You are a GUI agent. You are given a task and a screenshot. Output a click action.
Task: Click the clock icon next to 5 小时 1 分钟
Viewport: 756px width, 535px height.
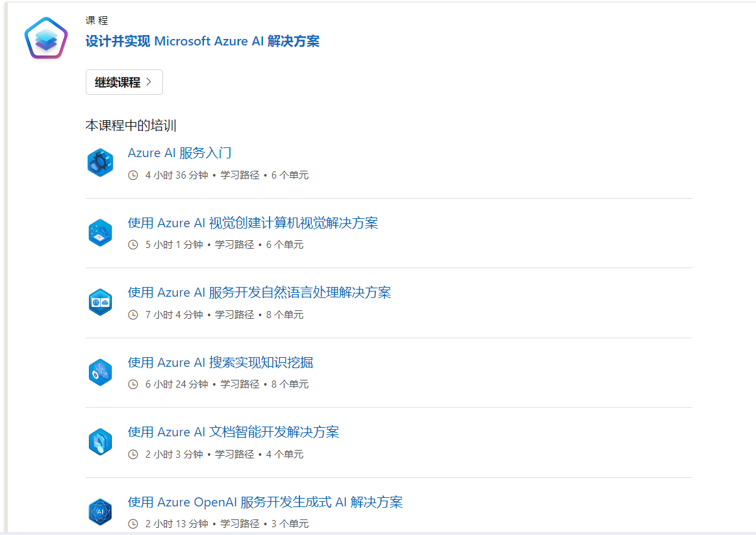point(133,245)
